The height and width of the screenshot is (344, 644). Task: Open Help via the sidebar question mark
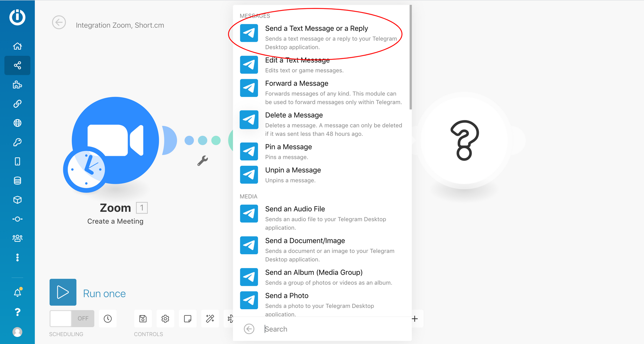[17, 312]
